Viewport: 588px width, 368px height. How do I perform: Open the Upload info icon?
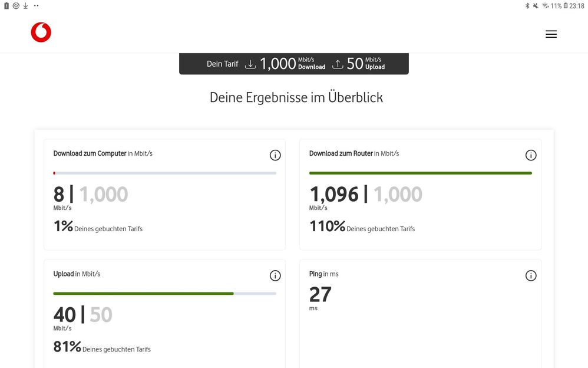tap(275, 275)
